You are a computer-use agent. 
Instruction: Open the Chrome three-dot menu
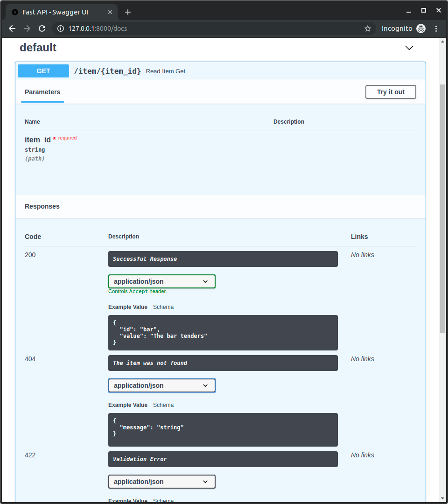(x=436, y=28)
